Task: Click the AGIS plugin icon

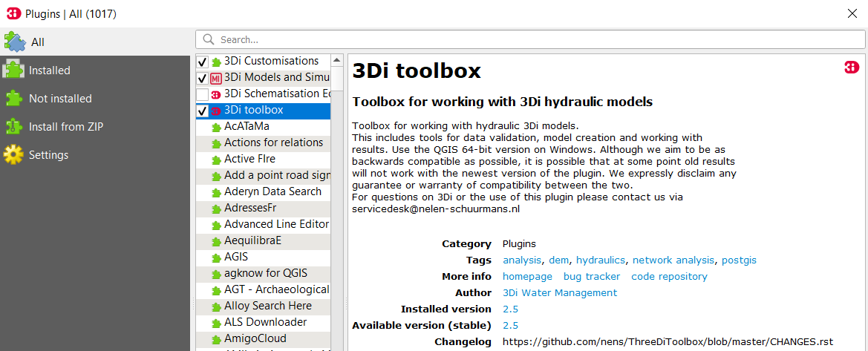Action: click(x=216, y=258)
